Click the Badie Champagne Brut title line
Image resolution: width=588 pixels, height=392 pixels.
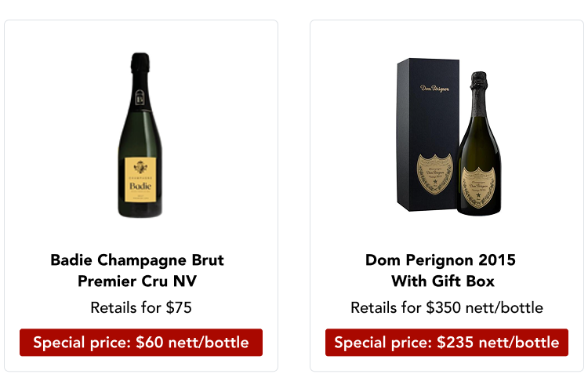click(137, 260)
